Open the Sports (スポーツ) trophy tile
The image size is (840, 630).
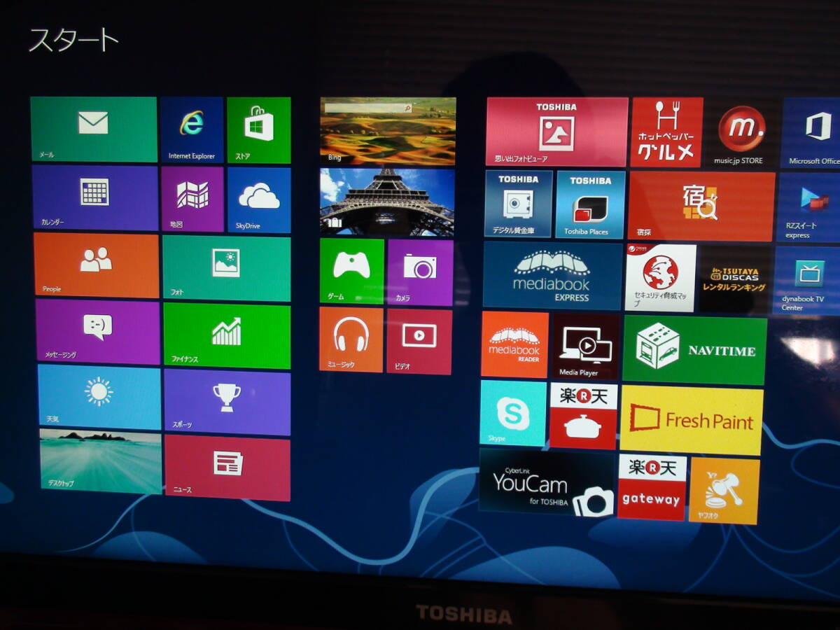point(227,402)
